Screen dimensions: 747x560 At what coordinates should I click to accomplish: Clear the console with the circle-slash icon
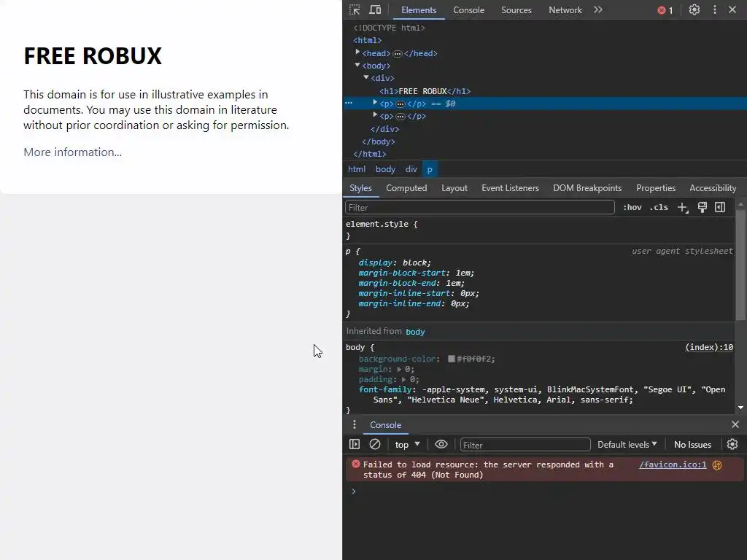[375, 444]
